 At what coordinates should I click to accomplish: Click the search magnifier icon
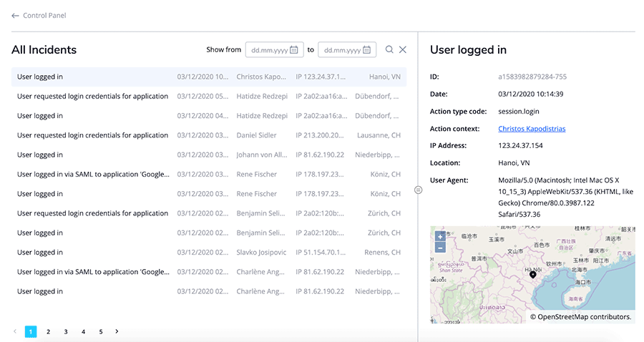pyautogui.click(x=389, y=49)
